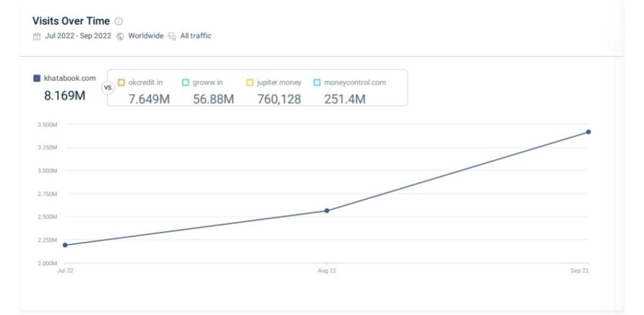Click the 'Visits Over Time' title
The width and height of the screenshot is (644, 315).
pyautogui.click(x=71, y=21)
